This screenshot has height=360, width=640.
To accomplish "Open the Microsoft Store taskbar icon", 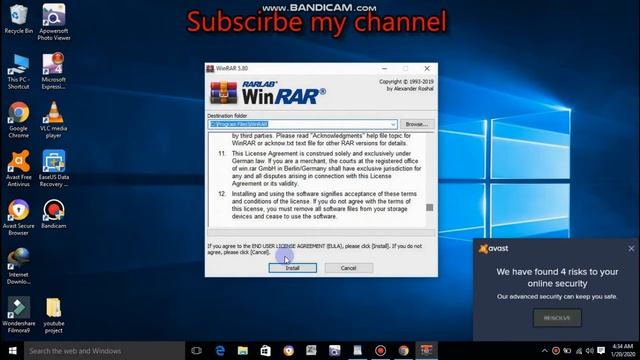I will coord(266,351).
